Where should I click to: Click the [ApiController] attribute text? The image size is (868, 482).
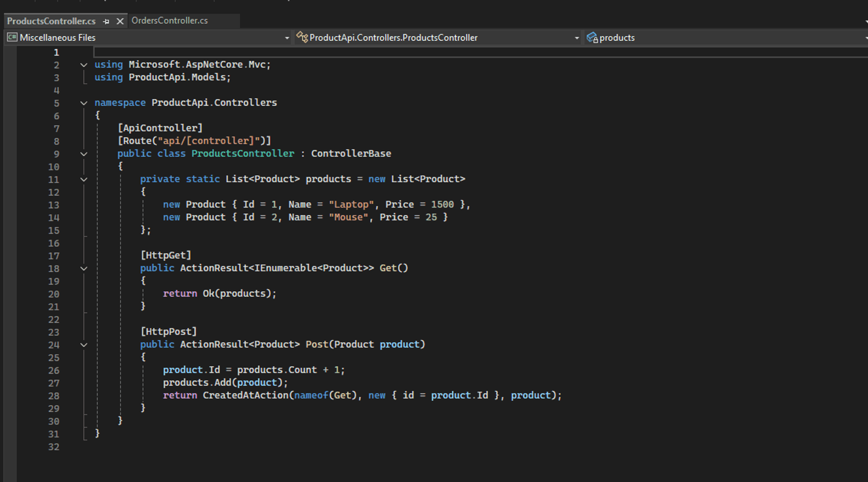pyautogui.click(x=160, y=128)
